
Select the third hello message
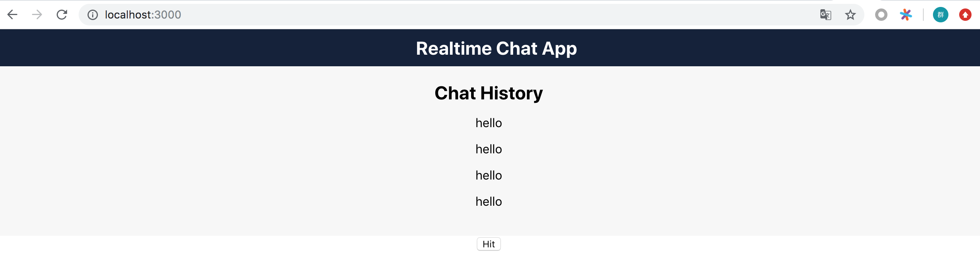[x=488, y=175]
